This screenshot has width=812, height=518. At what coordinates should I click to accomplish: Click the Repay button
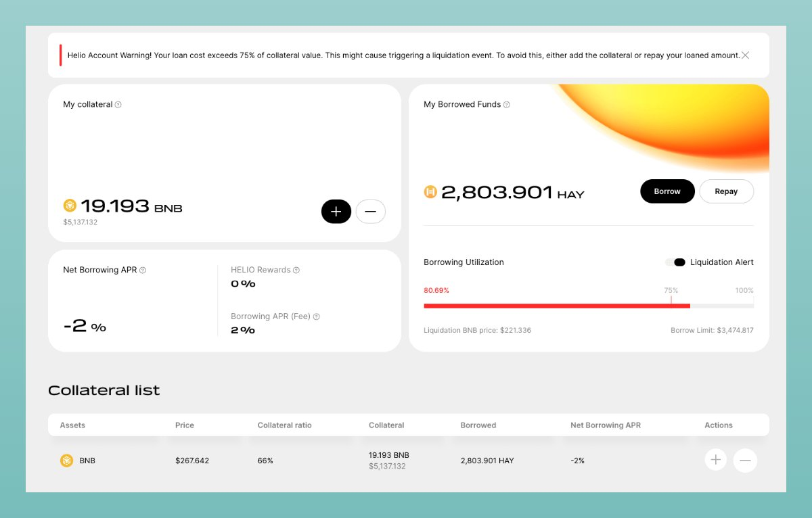(x=726, y=191)
